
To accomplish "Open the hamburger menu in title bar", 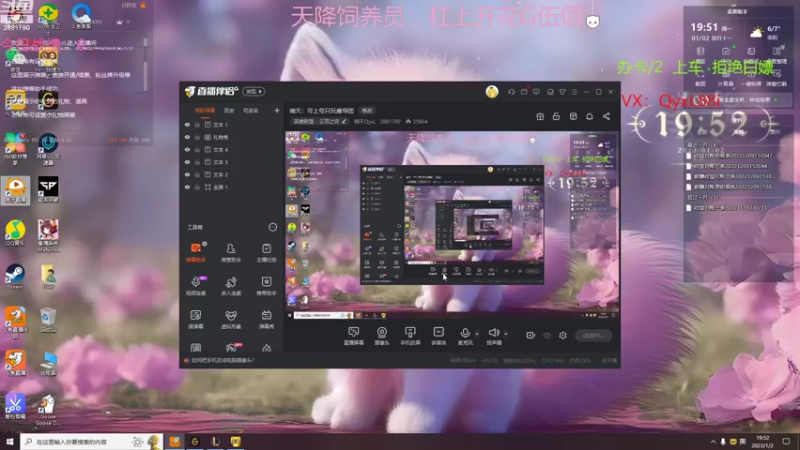I will click(574, 92).
